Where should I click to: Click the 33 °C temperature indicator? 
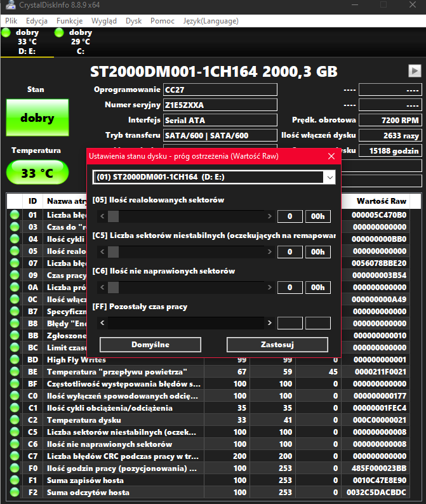click(x=37, y=173)
